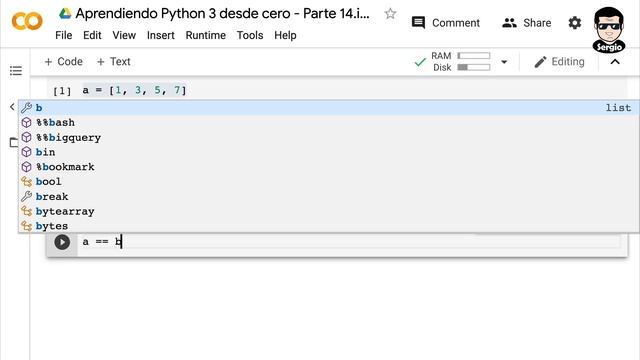Click the Colab CO logo
The height and width of the screenshot is (360, 640).
(x=27, y=21)
